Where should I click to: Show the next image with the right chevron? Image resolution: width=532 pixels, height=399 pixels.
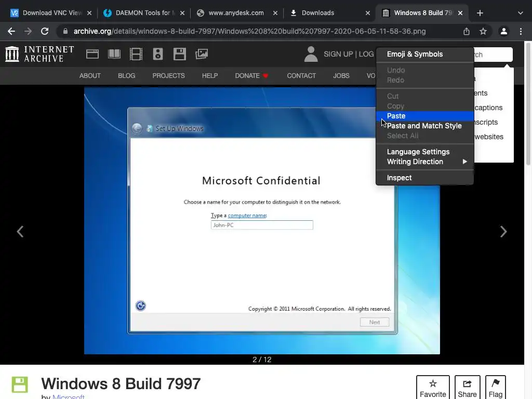(503, 232)
